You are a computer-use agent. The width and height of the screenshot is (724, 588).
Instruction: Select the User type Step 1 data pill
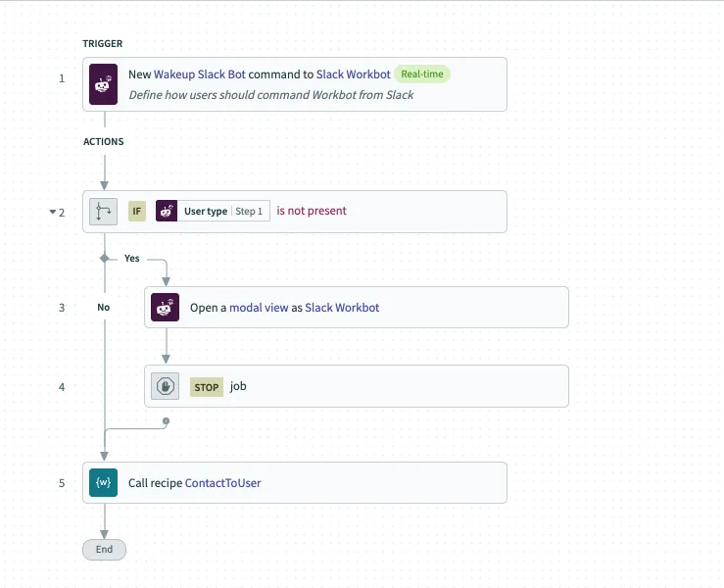[223, 211]
